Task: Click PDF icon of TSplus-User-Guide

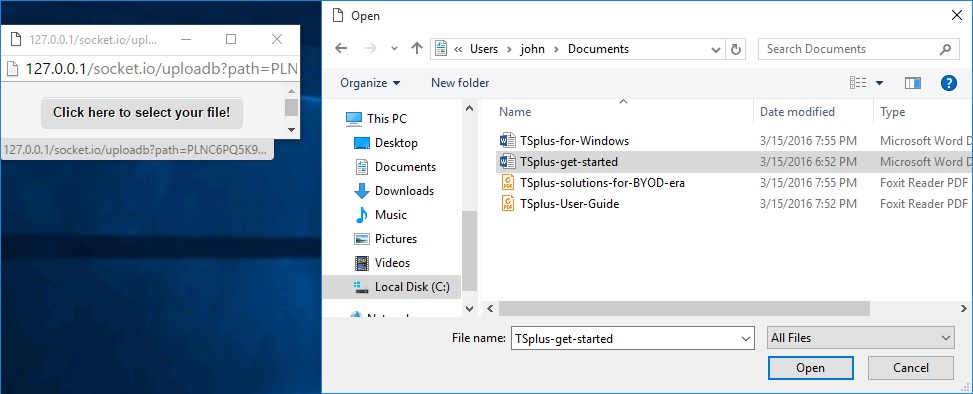Action: [508, 204]
